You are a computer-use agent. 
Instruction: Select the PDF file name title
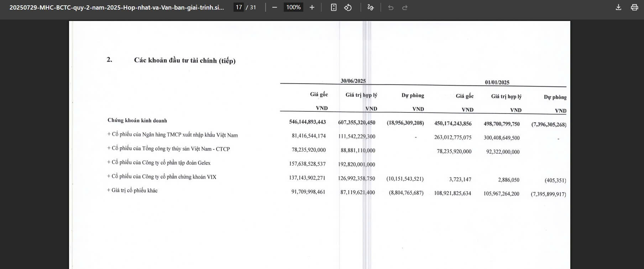tap(117, 7)
